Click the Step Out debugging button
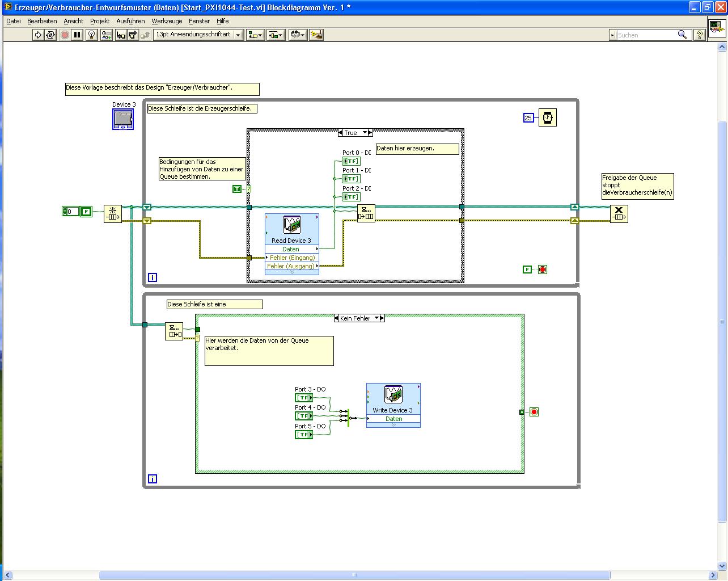This screenshot has width=728, height=581. point(145,35)
